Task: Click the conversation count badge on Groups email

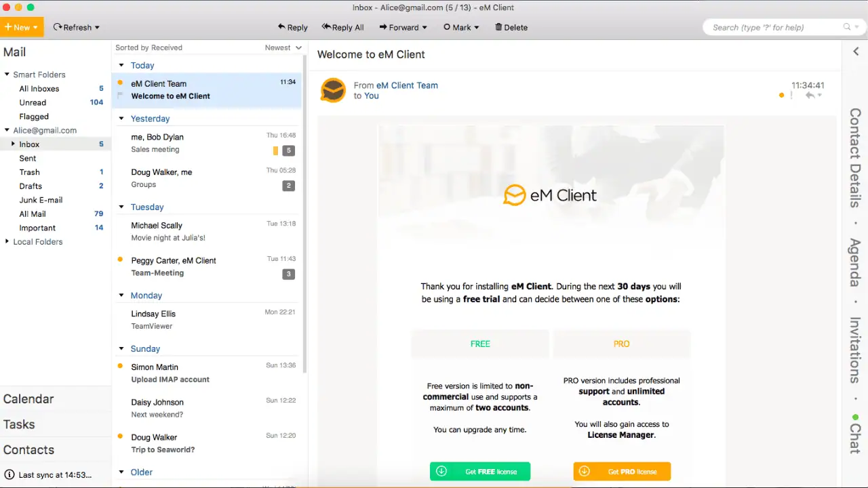Action: (289, 186)
